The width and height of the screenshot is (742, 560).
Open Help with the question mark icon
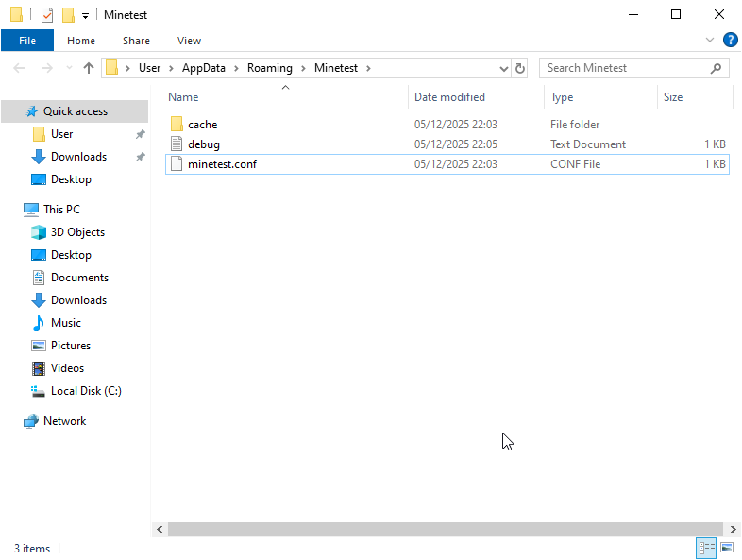coord(730,40)
